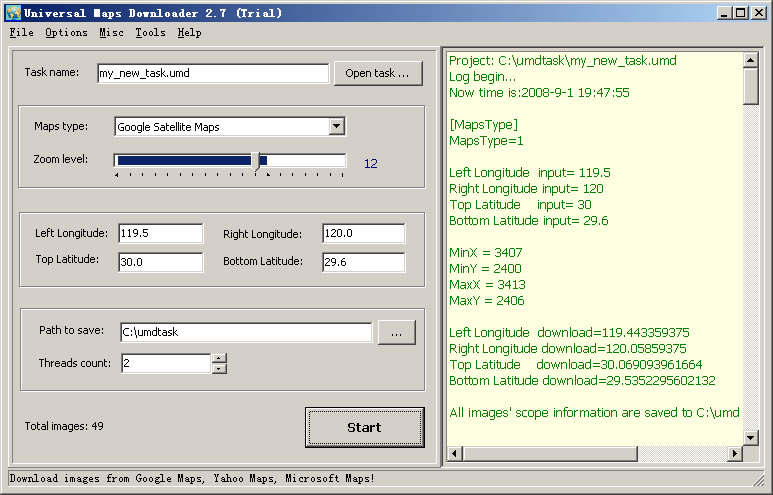This screenshot has height=495, width=773.
Task: Click the application icon in title bar
Action: (x=13, y=13)
